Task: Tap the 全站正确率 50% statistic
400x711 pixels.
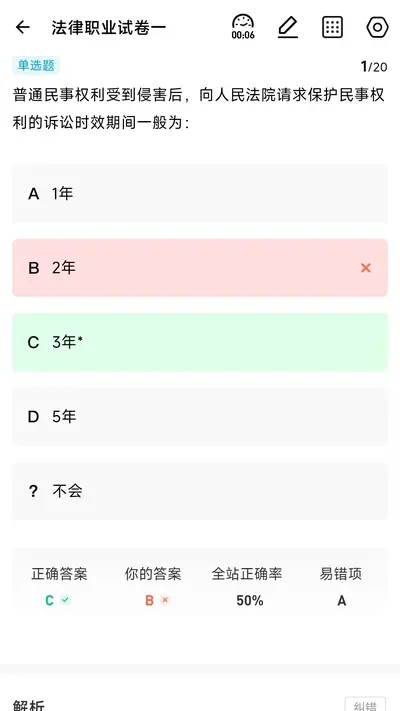Action: 247,587
